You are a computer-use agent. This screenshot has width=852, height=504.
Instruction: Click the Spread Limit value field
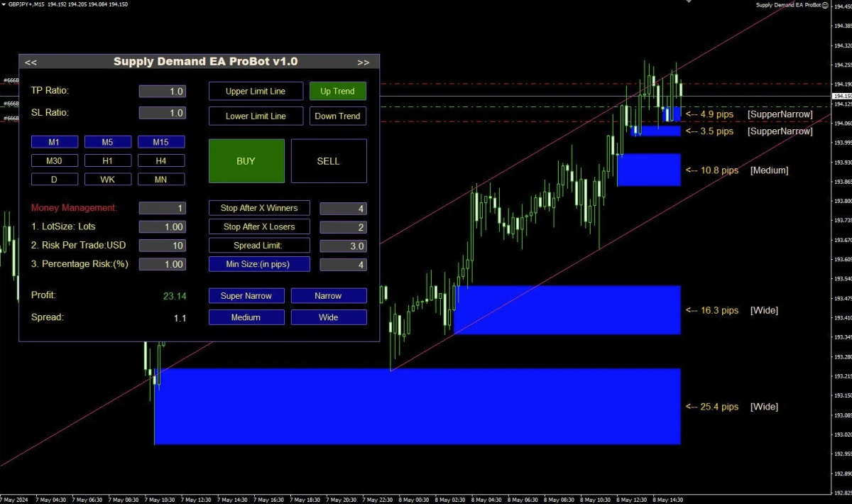[x=343, y=246]
